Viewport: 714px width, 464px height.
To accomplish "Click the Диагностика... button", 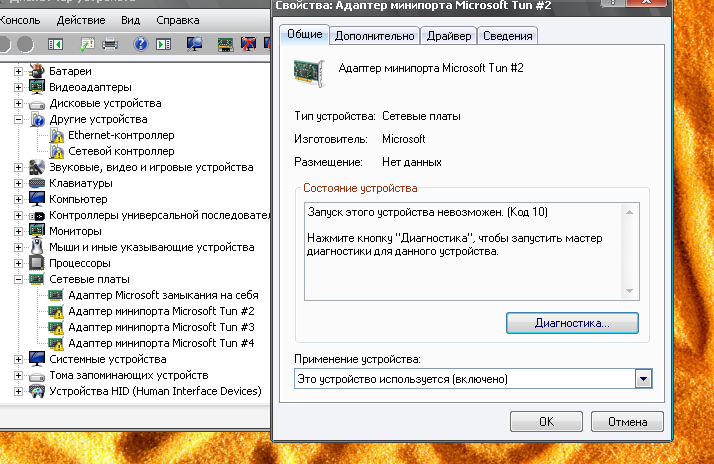I will tap(572, 323).
